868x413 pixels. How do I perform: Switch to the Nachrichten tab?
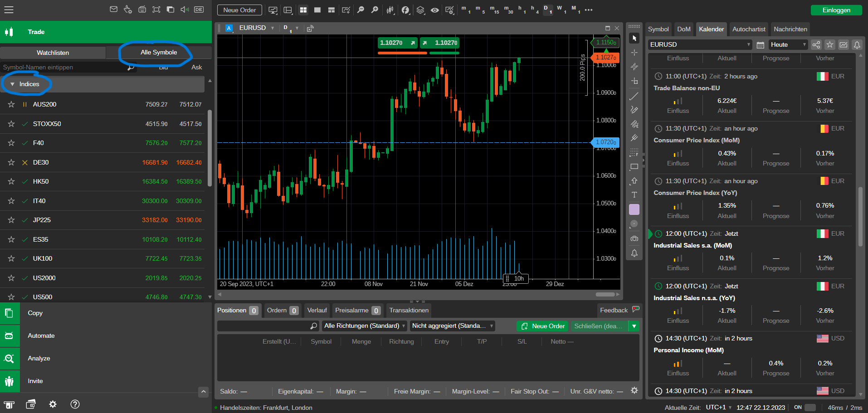(x=790, y=29)
